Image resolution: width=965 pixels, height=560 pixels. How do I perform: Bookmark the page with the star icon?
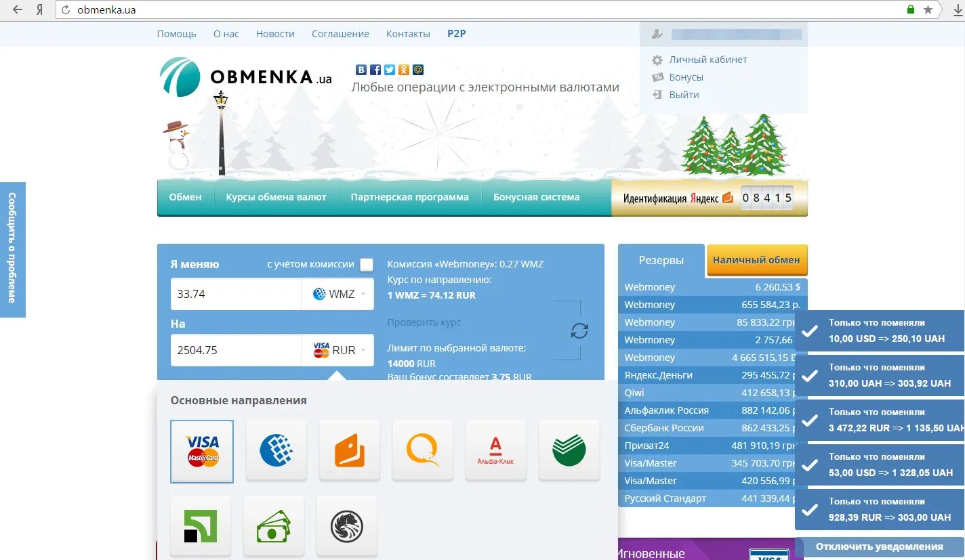point(928,9)
